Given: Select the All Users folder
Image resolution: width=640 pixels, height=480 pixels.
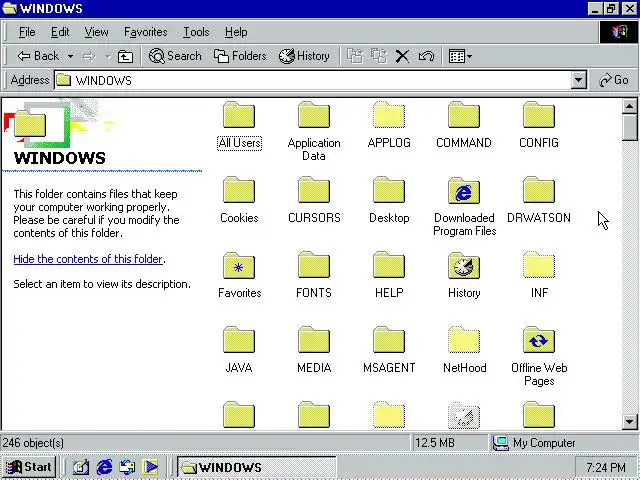Looking at the screenshot, I should pos(239,126).
